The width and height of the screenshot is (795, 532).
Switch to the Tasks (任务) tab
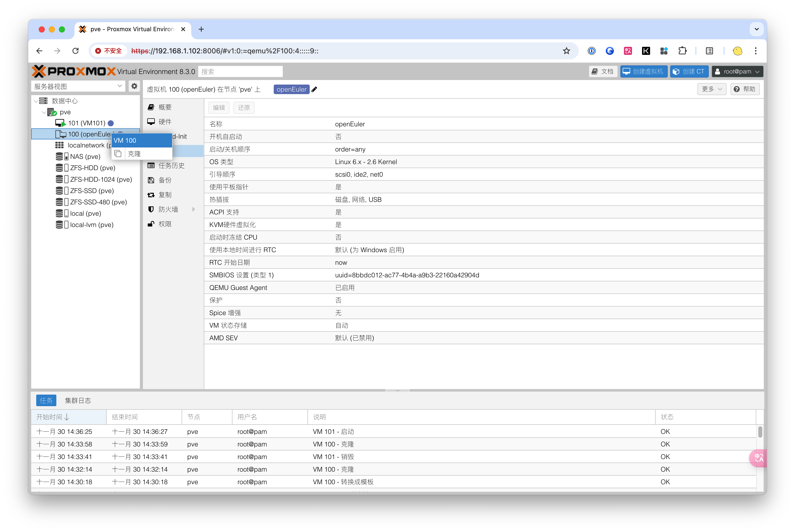tap(46, 401)
